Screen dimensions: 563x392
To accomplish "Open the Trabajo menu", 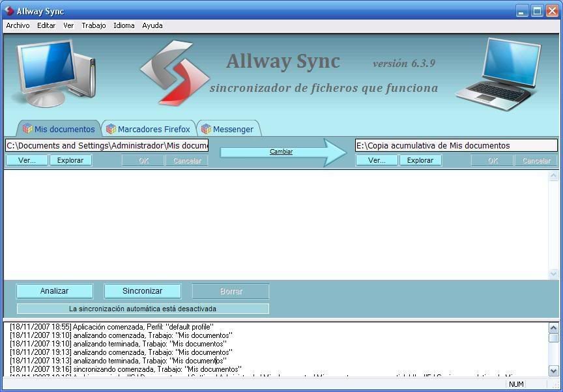I will click(x=94, y=25).
